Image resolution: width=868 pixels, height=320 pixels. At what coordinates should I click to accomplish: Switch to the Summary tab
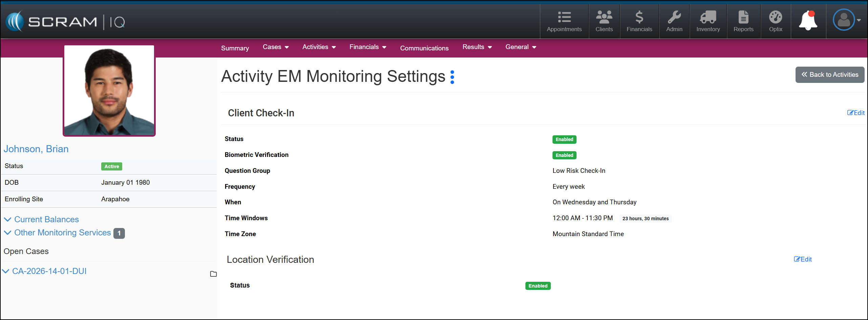(x=235, y=48)
